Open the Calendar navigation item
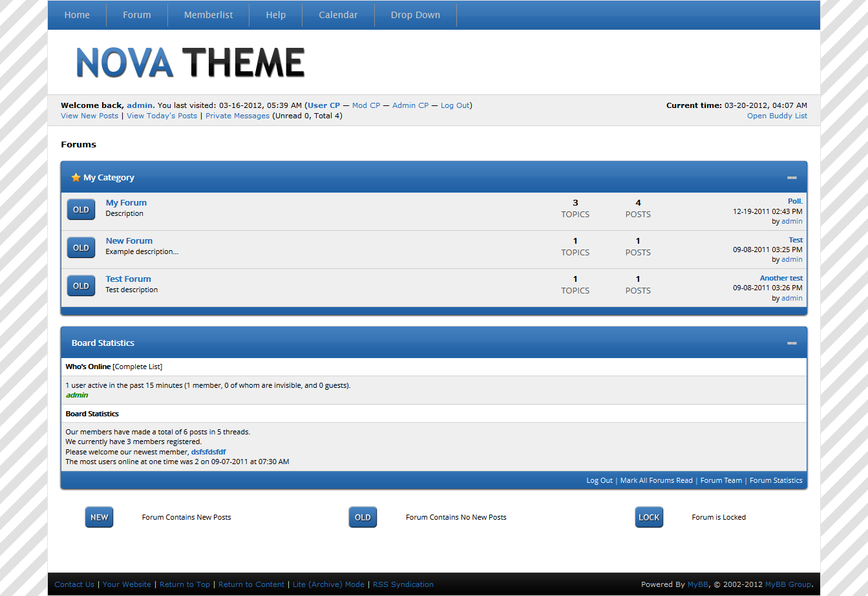This screenshot has width=868, height=596. click(338, 15)
